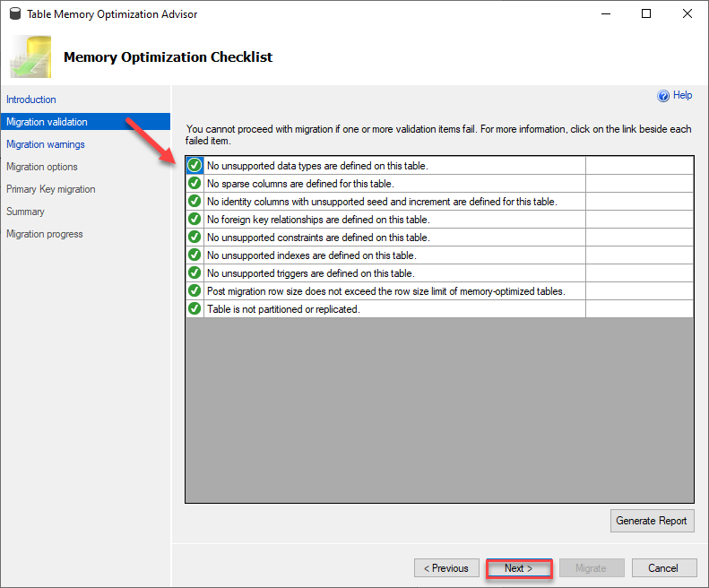Click the Help question mark icon
The height and width of the screenshot is (588, 709).
click(x=663, y=96)
